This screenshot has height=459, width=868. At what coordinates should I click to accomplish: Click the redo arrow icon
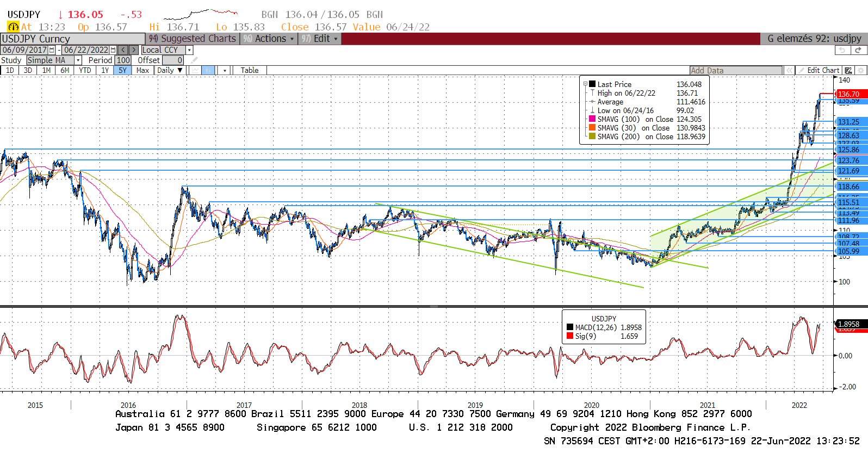[x=858, y=50]
